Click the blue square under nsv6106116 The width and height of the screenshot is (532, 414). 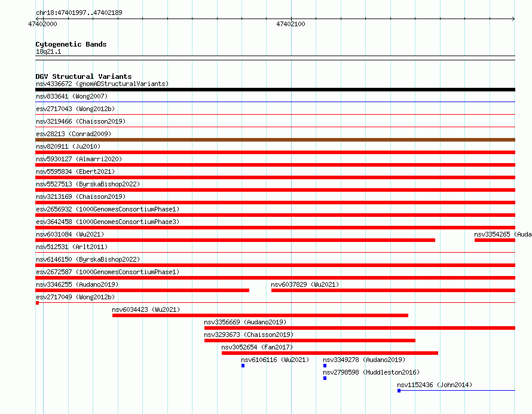click(243, 366)
